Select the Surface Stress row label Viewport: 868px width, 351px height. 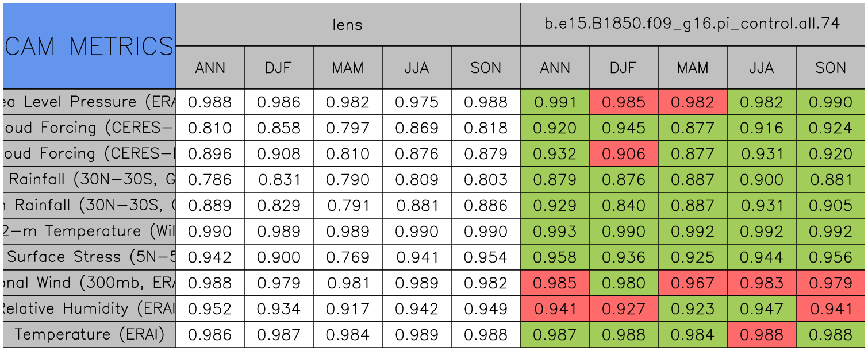pyautogui.click(x=89, y=257)
